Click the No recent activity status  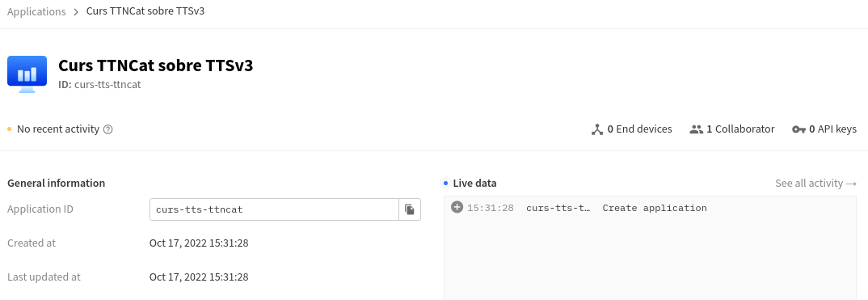tap(58, 129)
